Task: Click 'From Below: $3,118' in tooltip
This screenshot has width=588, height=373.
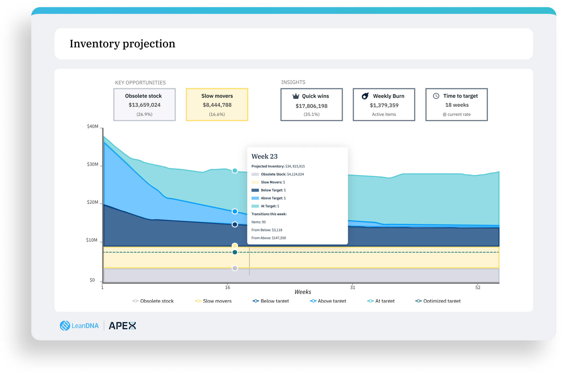Action: click(x=267, y=230)
